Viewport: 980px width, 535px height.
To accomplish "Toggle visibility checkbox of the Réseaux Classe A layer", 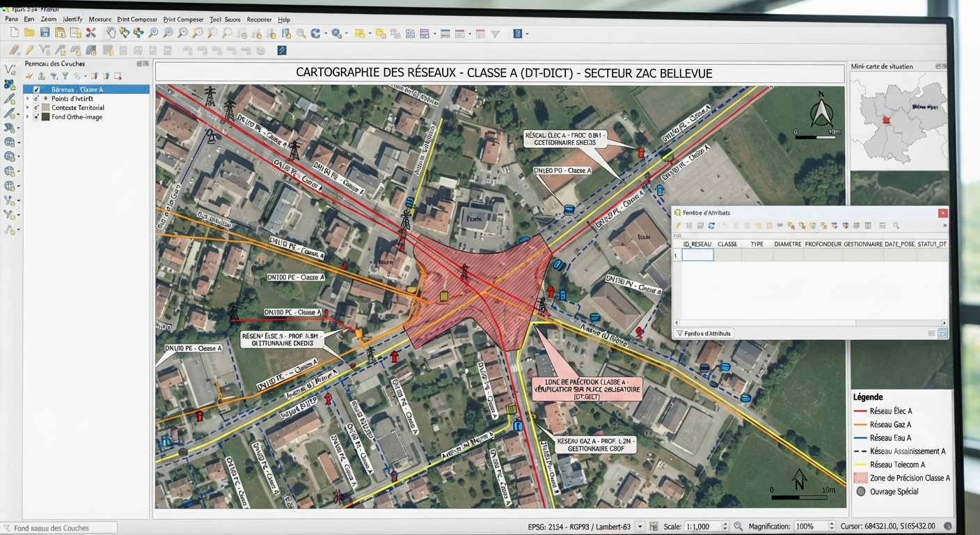I will pos(37,90).
